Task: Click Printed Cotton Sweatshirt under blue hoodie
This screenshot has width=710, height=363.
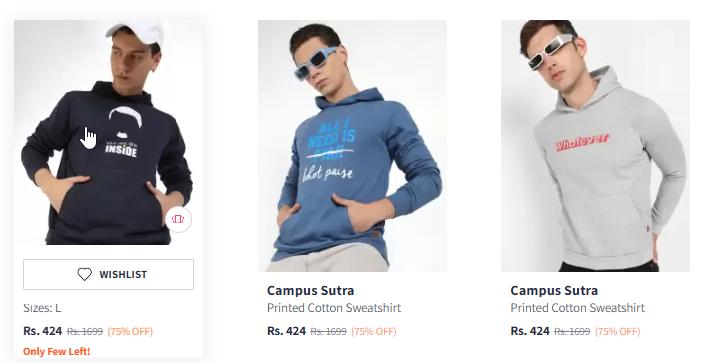Action: pos(334,308)
